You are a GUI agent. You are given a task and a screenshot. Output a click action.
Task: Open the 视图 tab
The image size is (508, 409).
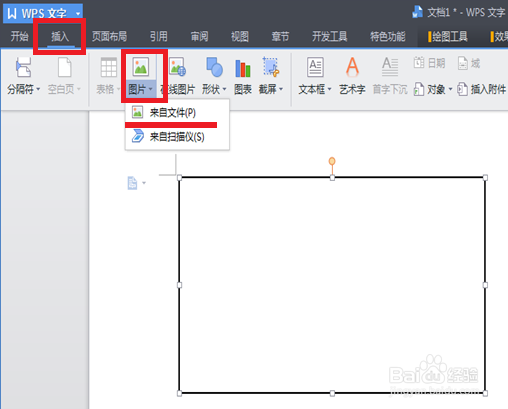[x=240, y=36]
